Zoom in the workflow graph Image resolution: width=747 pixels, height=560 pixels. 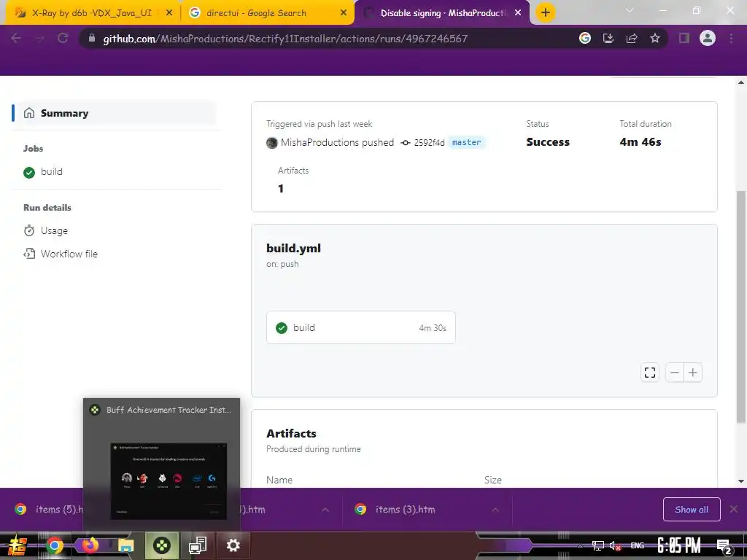pyautogui.click(x=693, y=373)
